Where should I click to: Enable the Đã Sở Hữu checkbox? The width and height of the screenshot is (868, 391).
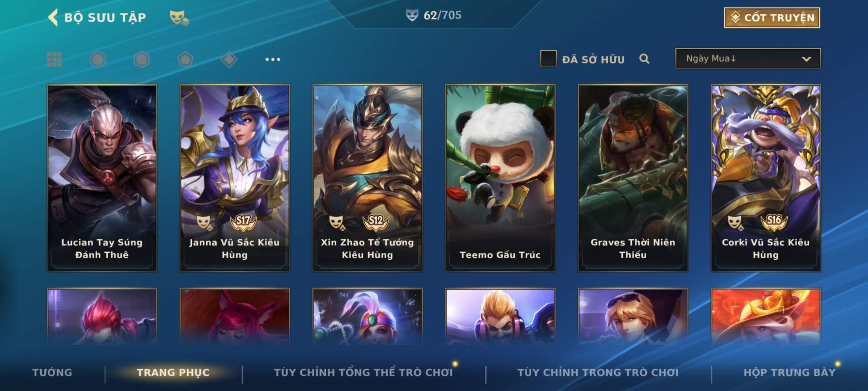coord(548,59)
